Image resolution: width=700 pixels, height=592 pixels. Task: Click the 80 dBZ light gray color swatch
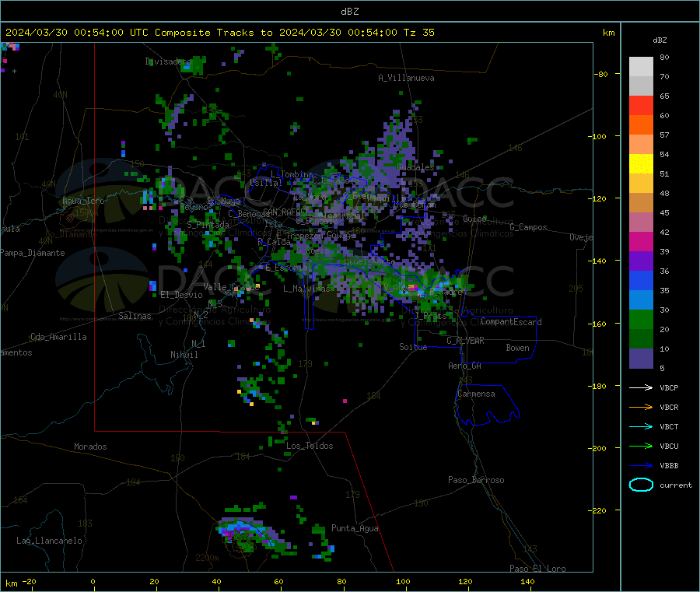click(641, 67)
